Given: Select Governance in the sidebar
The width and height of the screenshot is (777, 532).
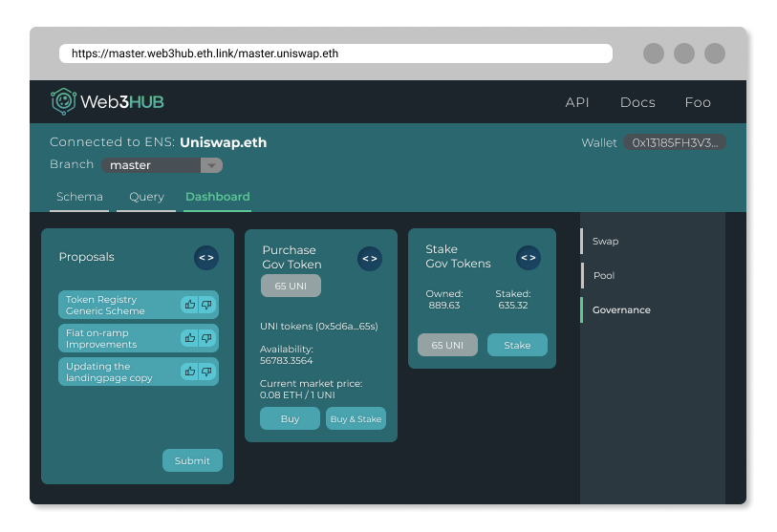Looking at the screenshot, I should (x=621, y=310).
